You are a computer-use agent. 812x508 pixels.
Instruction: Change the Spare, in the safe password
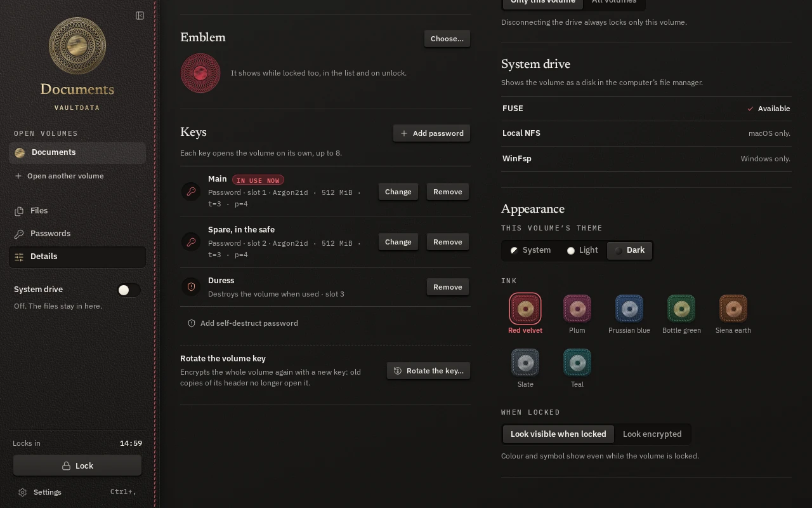(398, 242)
